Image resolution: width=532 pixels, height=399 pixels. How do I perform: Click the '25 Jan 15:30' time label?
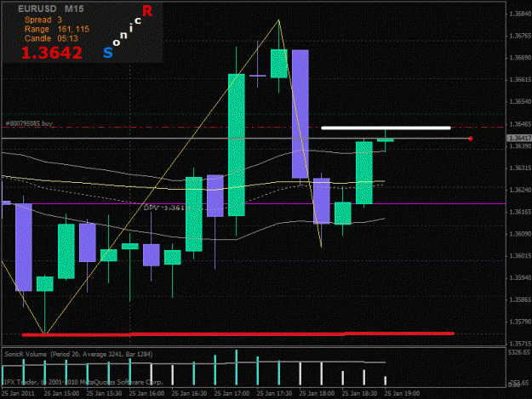(x=104, y=393)
